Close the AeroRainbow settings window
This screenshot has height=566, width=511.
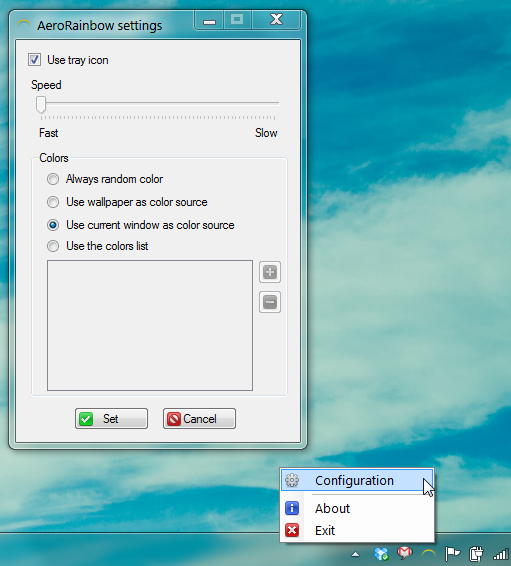click(x=276, y=20)
